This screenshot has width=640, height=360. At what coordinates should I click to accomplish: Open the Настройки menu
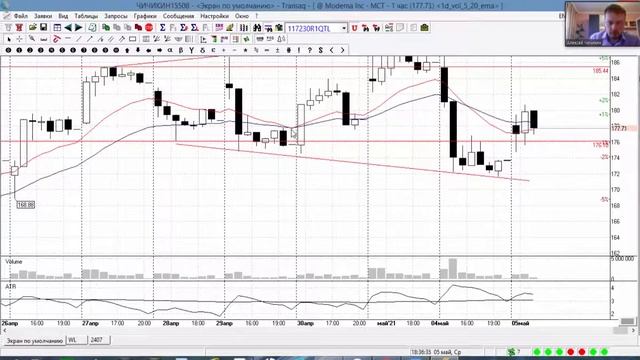pos(214,16)
